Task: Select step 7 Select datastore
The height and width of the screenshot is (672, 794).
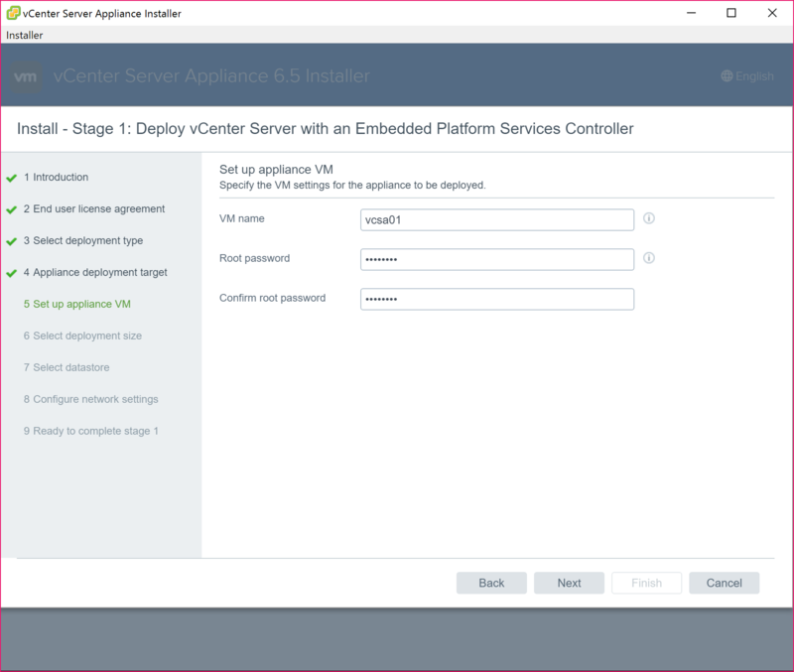Action: click(x=66, y=367)
